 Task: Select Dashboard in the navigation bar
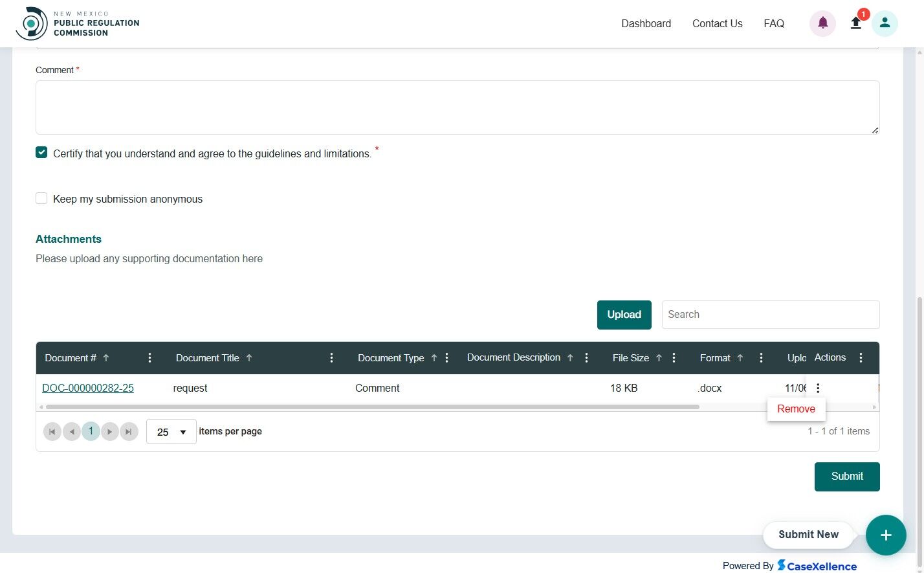(x=646, y=23)
